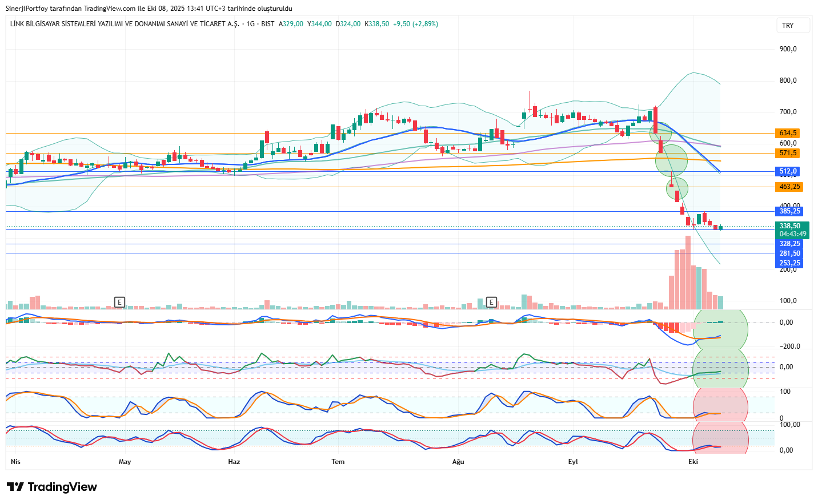The image size is (818, 504).
Task: Click the BIST exchange label
Action: click(268, 24)
